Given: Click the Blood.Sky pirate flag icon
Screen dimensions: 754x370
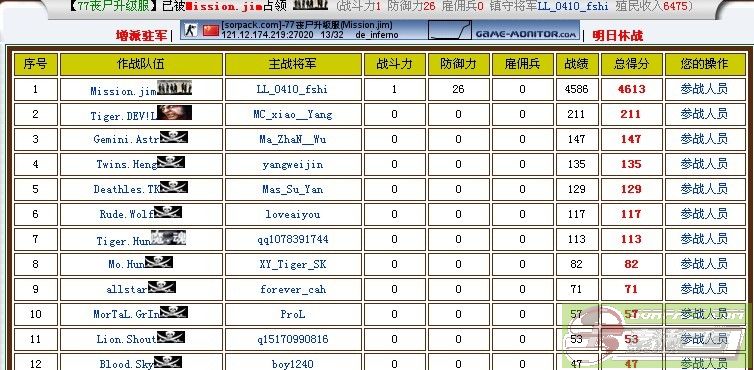Looking at the screenshot, I should (x=168, y=362).
